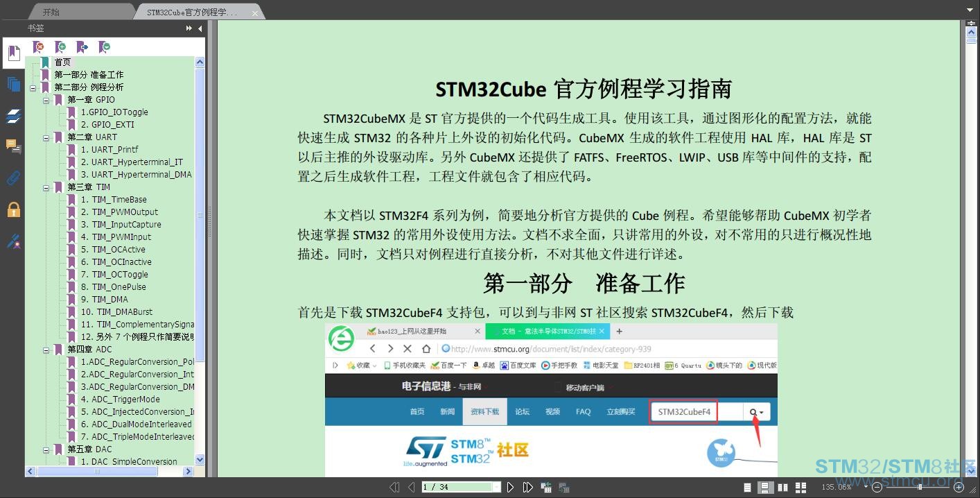This screenshot has width=980, height=498.
Task: Close the STM32Cube document tab
Action: click(255, 13)
